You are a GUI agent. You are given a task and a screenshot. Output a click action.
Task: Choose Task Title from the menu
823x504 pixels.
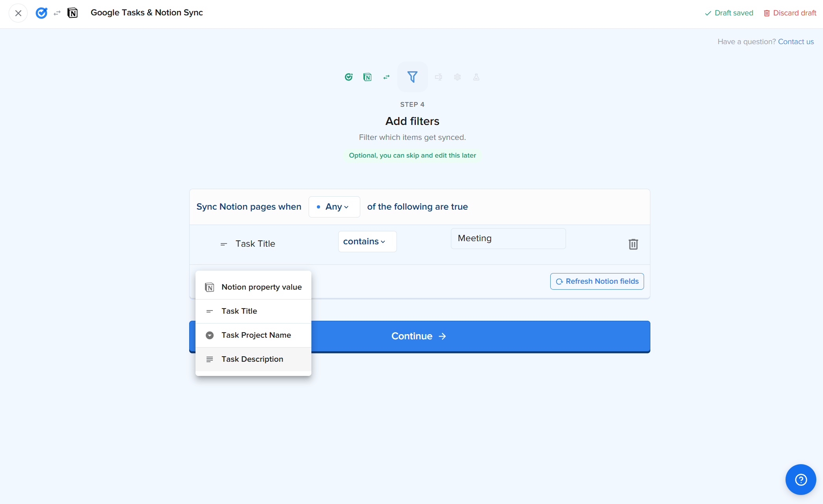(253, 311)
